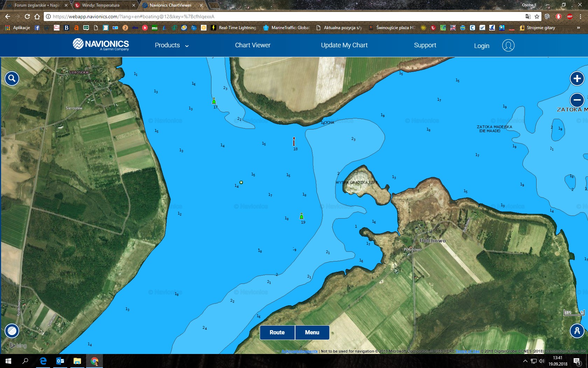The image size is (588, 368).
Task: Go to the browser home page
Action: coord(37,16)
